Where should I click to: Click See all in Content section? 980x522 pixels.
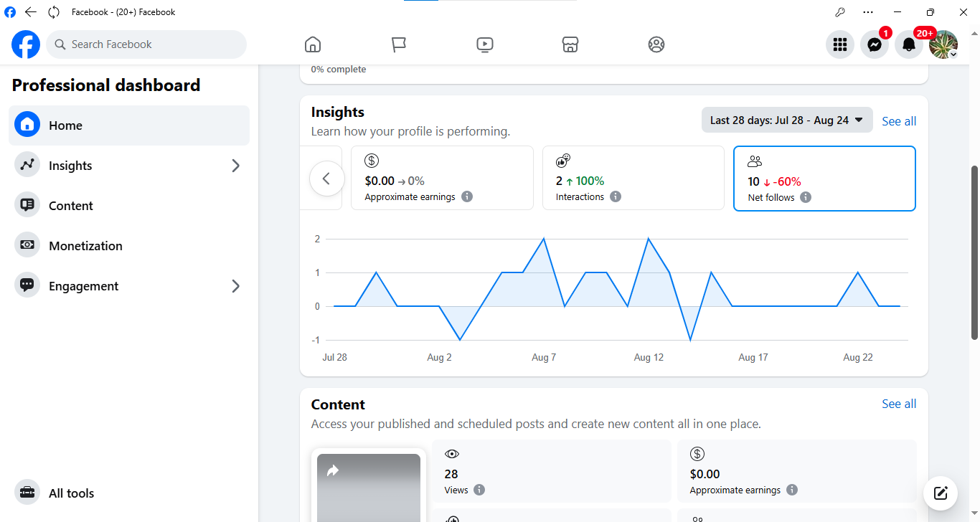(899, 404)
